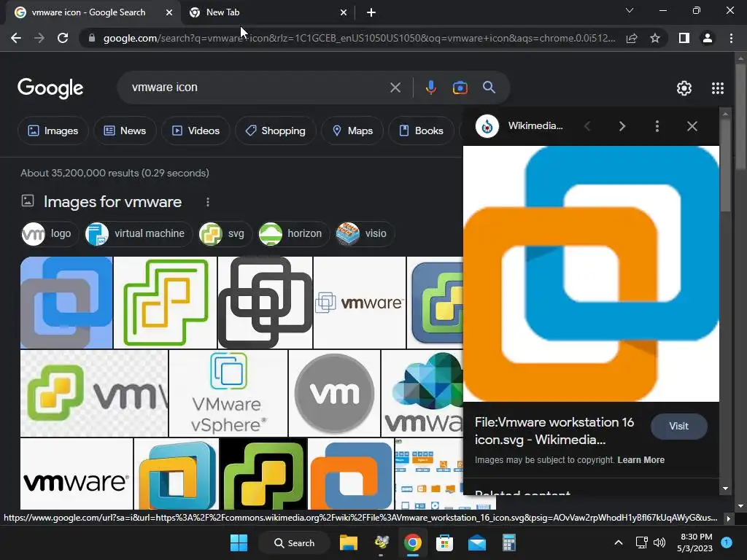Open File:Vmware workstation 16 icon.svg title link
This screenshot has width=747, height=560.
554,431
